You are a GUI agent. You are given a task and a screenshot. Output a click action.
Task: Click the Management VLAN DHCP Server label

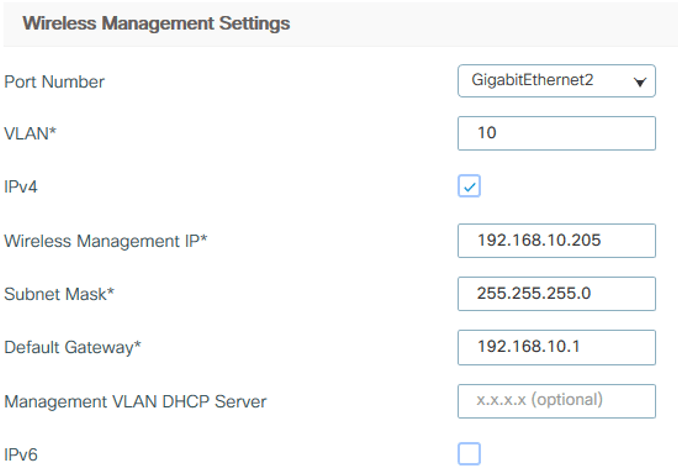[135, 402]
